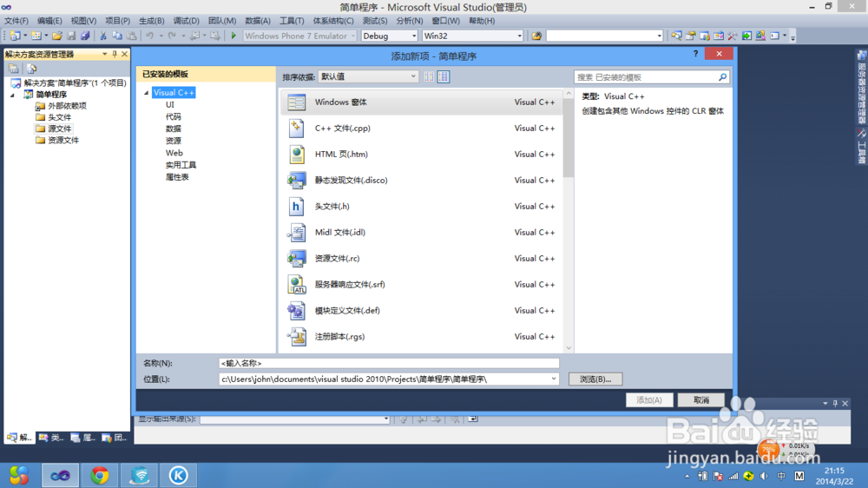Open the 生成(B) menu
The image size is (868, 488).
coord(152,21)
